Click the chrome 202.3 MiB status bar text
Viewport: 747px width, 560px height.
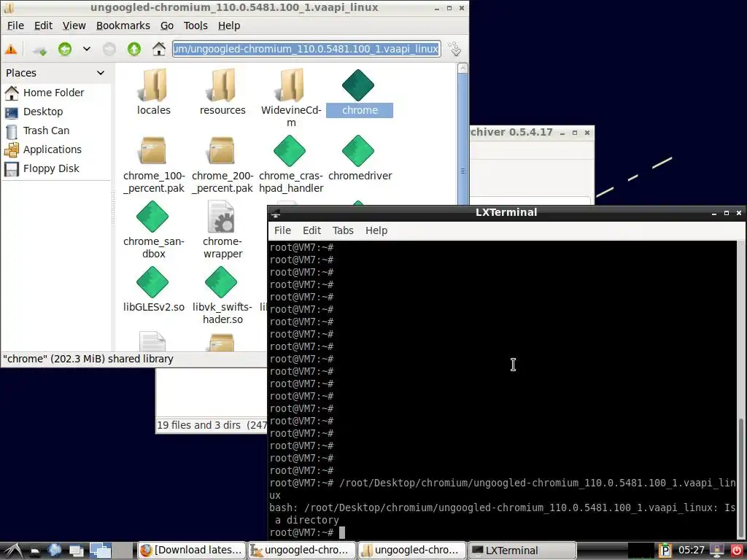tap(88, 359)
